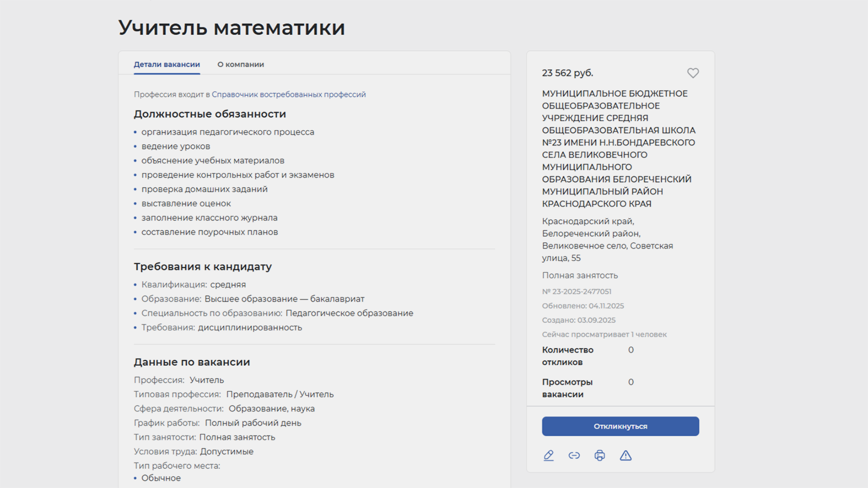The image size is (868, 488).
Task: Click the 23 562 руб. salary text
Action: pyautogui.click(x=568, y=73)
